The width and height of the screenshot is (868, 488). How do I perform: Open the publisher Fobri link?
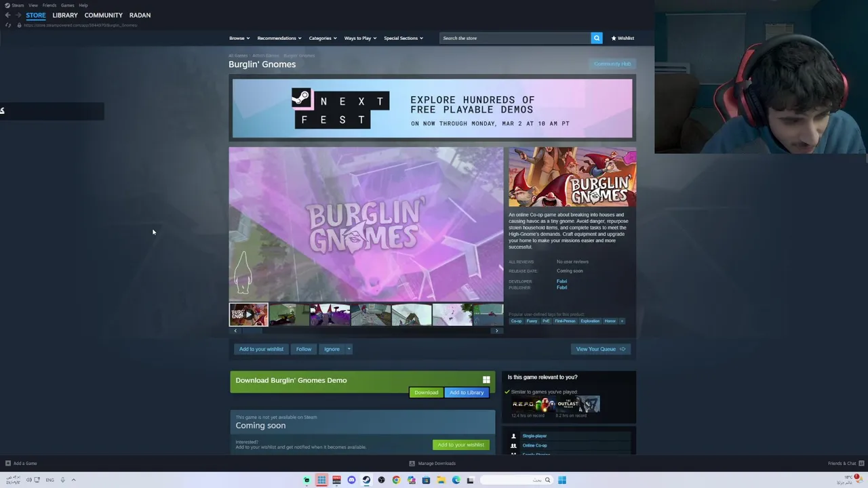click(x=561, y=287)
